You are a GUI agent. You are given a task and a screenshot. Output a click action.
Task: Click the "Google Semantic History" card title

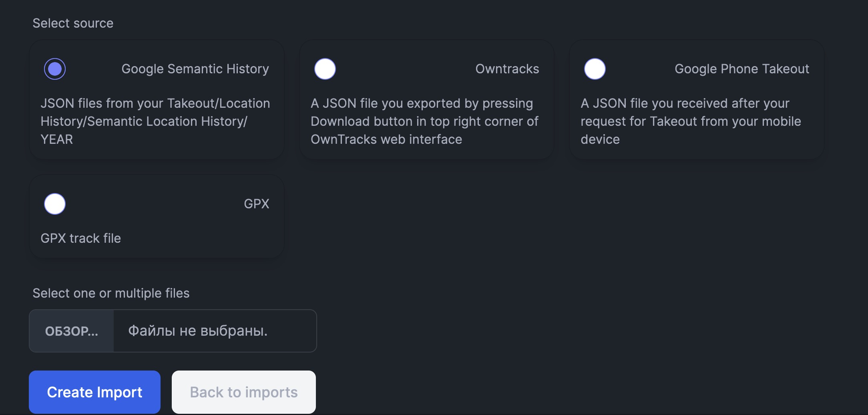click(195, 69)
